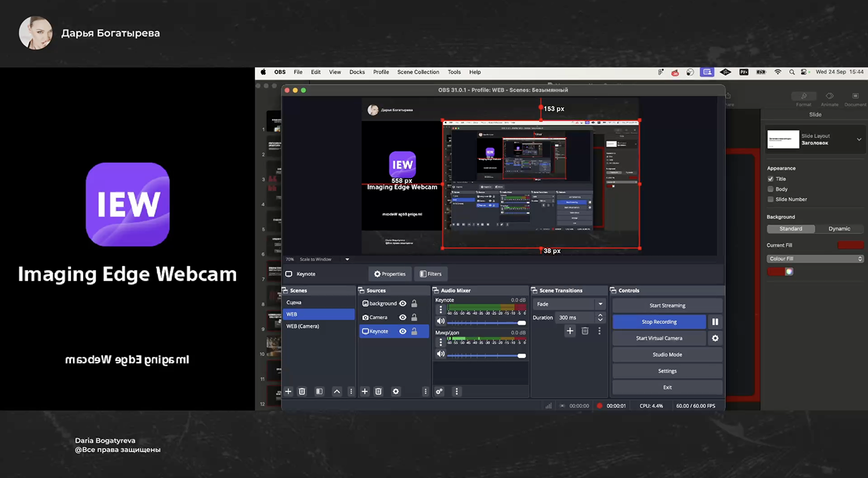Toggle visibility of the Keynote source
This screenshot has width=868, height=478.
403,332
